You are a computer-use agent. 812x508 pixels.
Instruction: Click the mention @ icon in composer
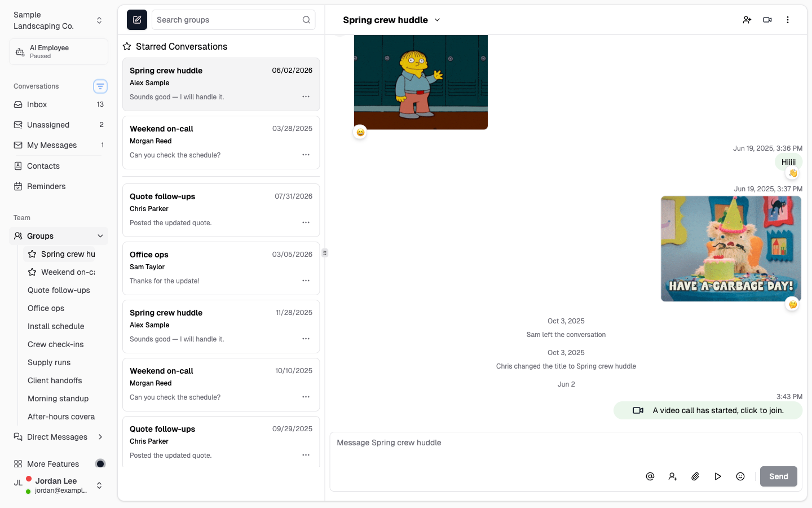(650, 476)
